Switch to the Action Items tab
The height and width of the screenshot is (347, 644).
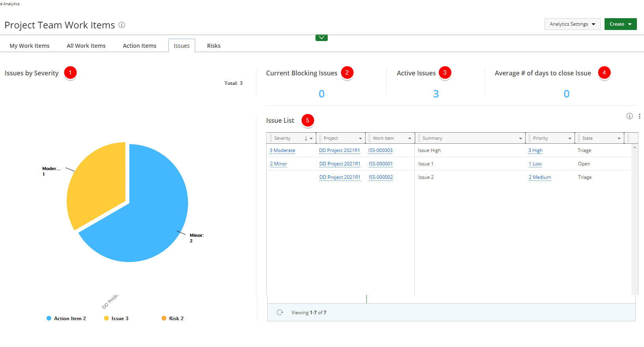[140, 46]
